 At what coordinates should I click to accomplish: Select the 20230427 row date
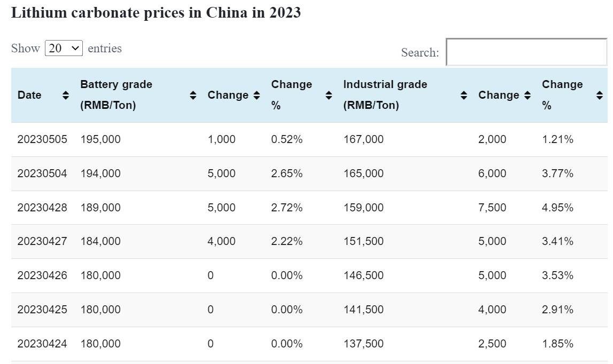coord(42,241)
